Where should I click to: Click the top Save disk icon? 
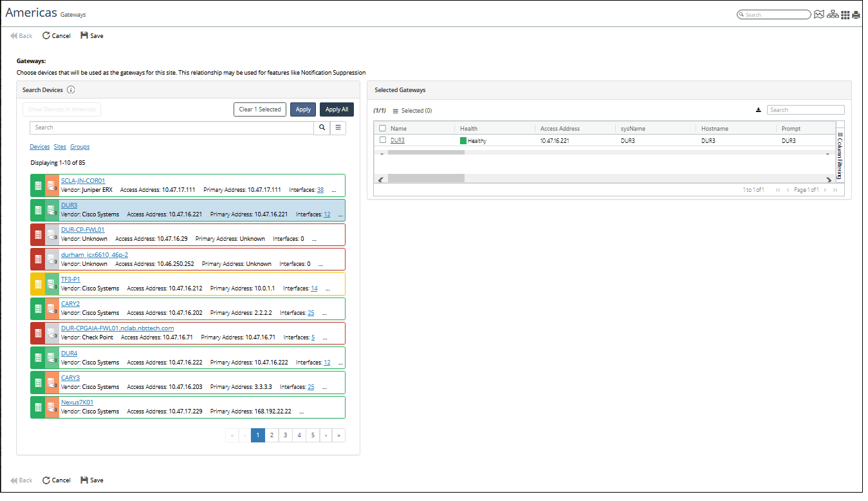tap(84, 36)
